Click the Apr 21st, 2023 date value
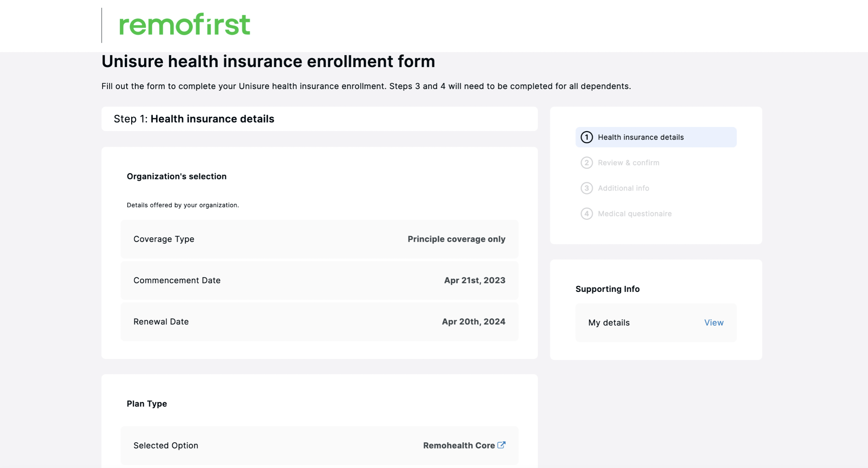 tap(474, 280)
